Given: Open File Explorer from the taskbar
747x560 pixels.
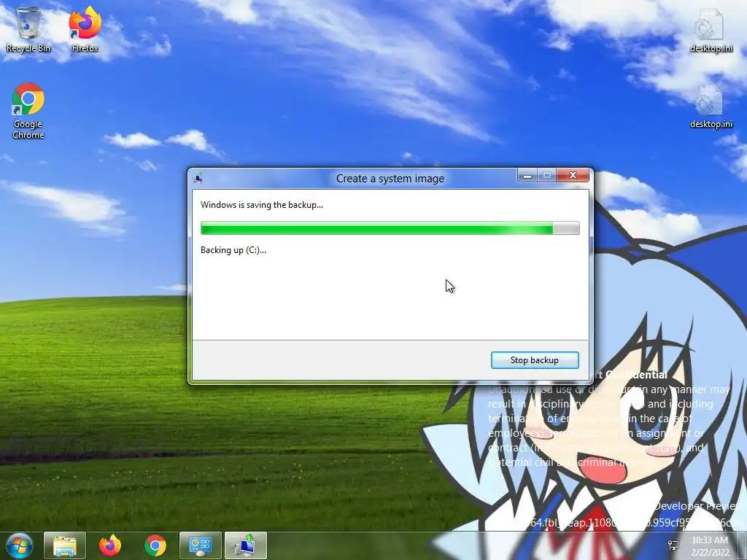Looking at the screenshot, I should (x=65, y=545).
